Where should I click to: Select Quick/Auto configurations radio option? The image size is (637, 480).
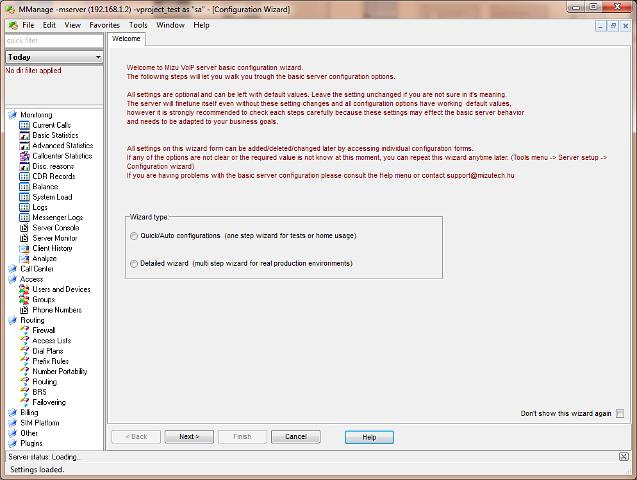point(135,236)
